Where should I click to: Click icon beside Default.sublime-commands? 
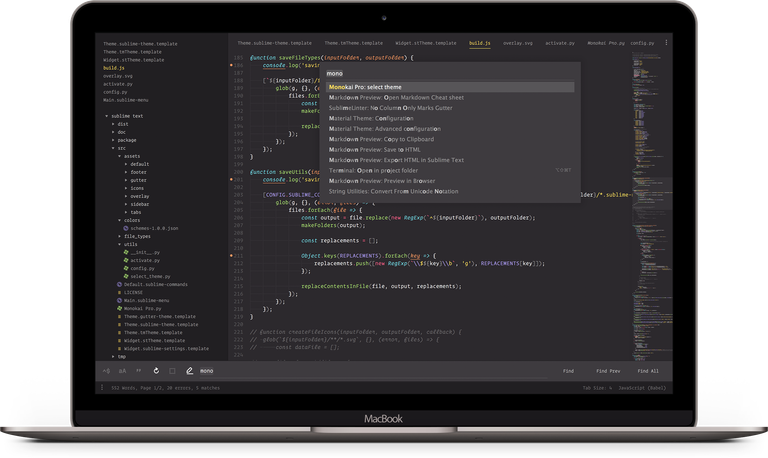[120, 284]
